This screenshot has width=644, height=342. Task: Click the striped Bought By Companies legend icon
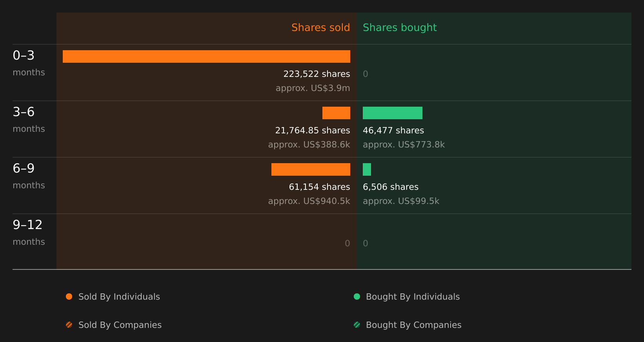pos(357,325)
